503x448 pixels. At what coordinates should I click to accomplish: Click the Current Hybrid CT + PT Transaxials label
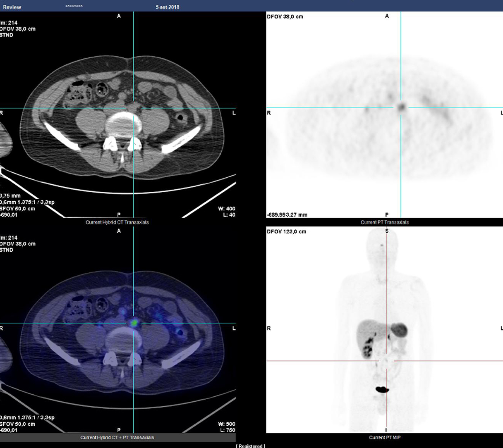coord(117,437)
